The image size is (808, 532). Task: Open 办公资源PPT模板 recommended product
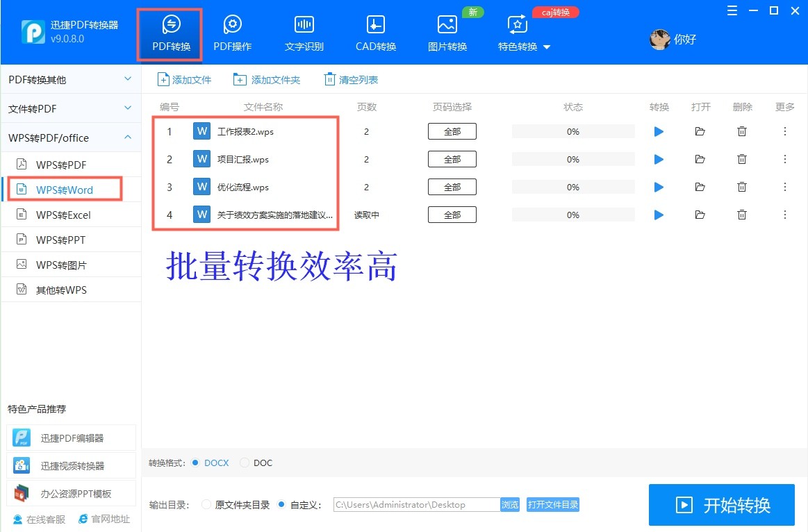pos(71,493)
